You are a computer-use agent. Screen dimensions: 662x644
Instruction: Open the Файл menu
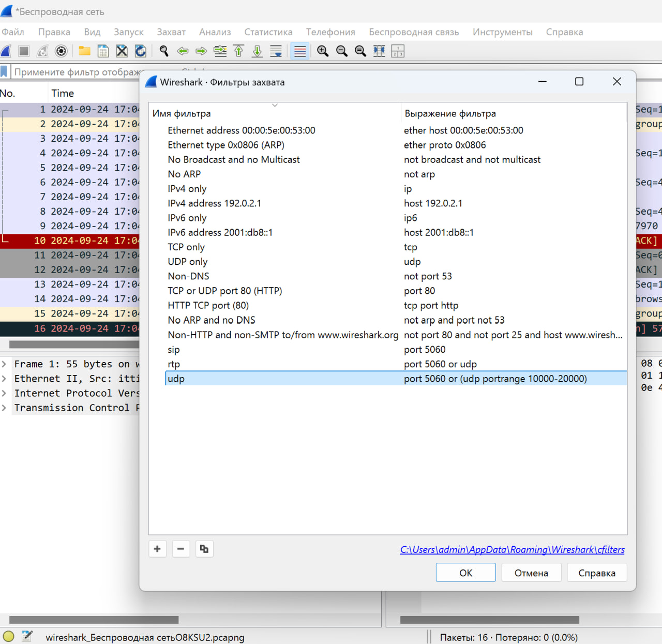pyautogui.click(x=13, y=32)
